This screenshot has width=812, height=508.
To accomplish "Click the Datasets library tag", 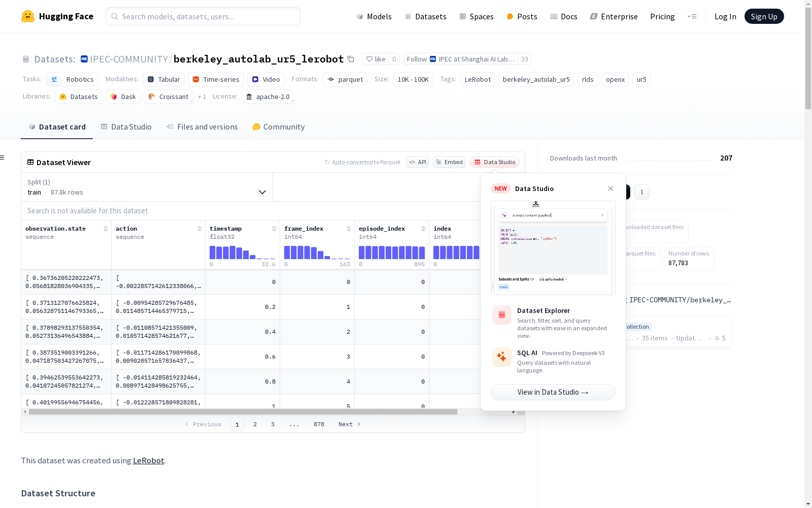I will click(x=79, y=97).
